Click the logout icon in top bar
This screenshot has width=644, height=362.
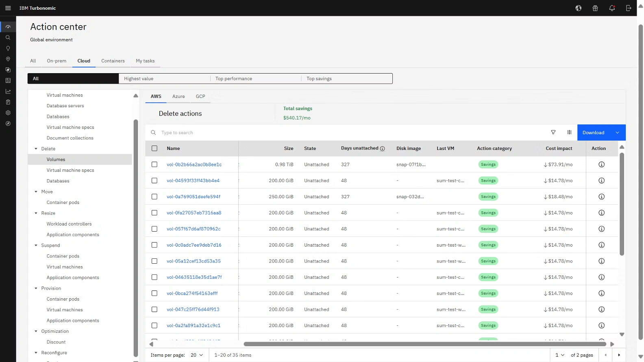(629, 8)
